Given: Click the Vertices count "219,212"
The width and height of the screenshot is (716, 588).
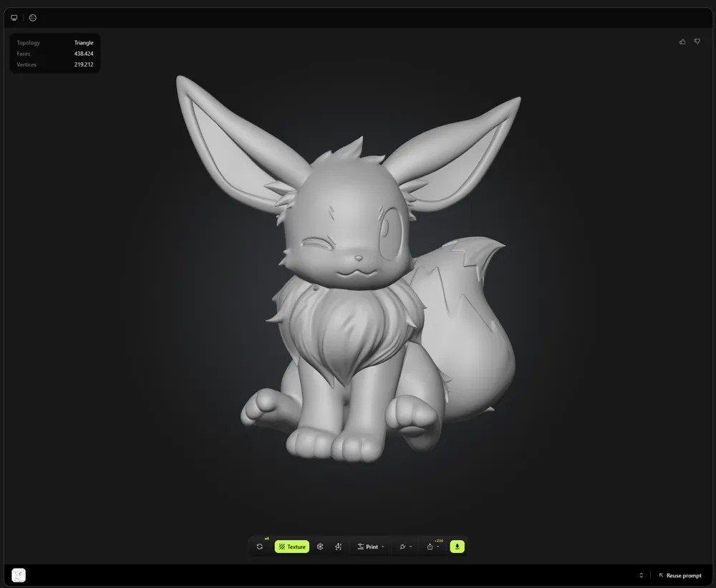Looking at the screenshot, I should (84, 64).
